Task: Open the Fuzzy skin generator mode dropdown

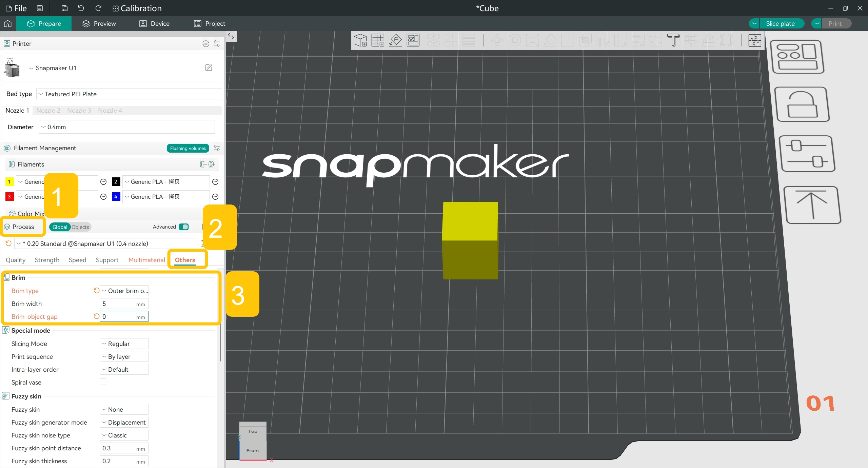Action: [124, 422]
